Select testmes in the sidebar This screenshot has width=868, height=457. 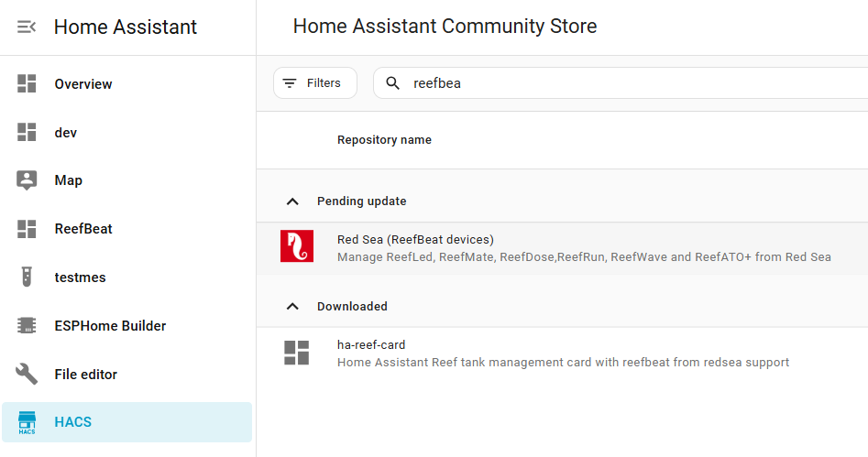[126, 277]
